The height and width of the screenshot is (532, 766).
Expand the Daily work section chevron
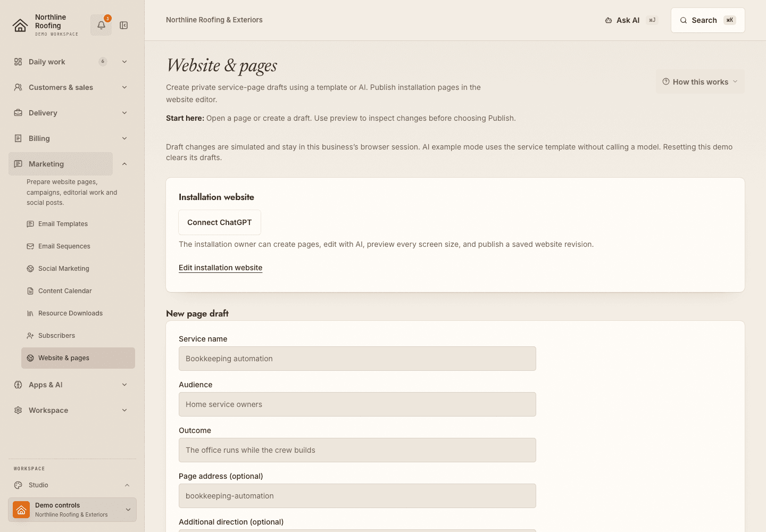pos(124,62)
